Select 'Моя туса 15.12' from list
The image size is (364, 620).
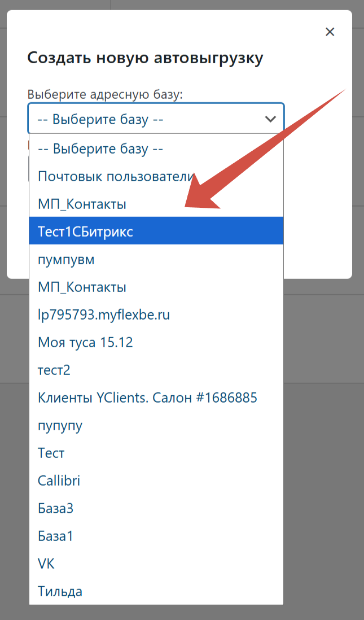pyautogui.click(x=85, y=343)
